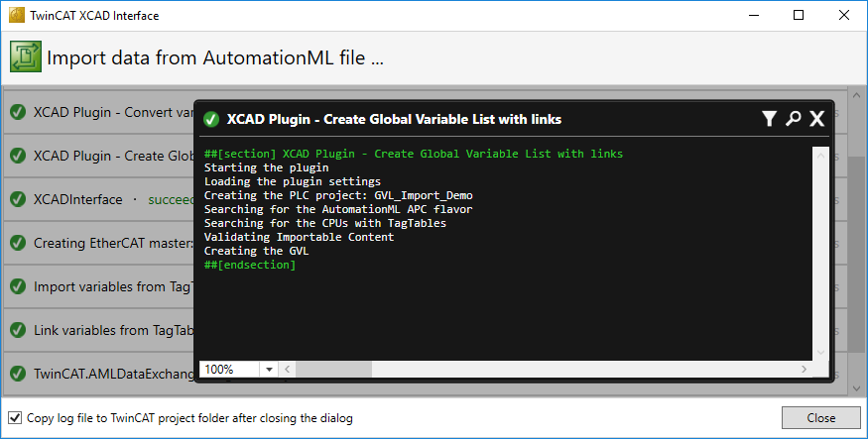Click main list scrollbar up arrow
This screenshot has width=868, height=439.
coord(857,95)
